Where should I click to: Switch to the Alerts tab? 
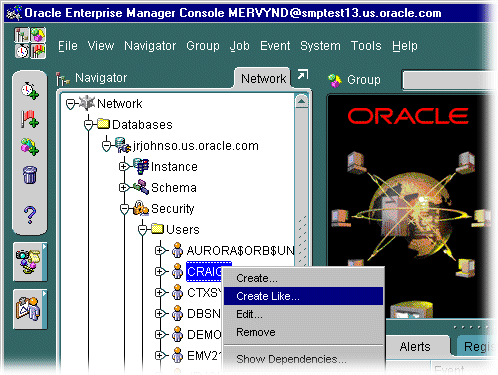pyautogui.click(x=415, y=347)
